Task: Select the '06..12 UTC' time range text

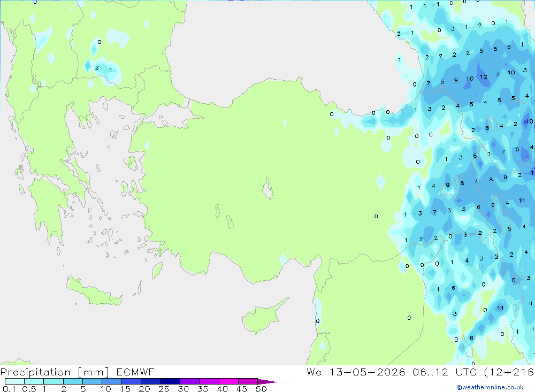Action: point(445,372)
